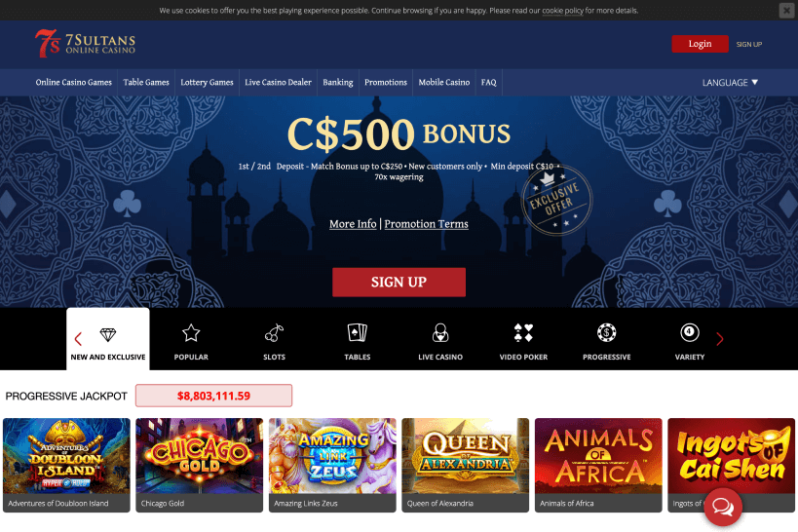
Task: Expand the Language dropdown
Action: [730, 83]
